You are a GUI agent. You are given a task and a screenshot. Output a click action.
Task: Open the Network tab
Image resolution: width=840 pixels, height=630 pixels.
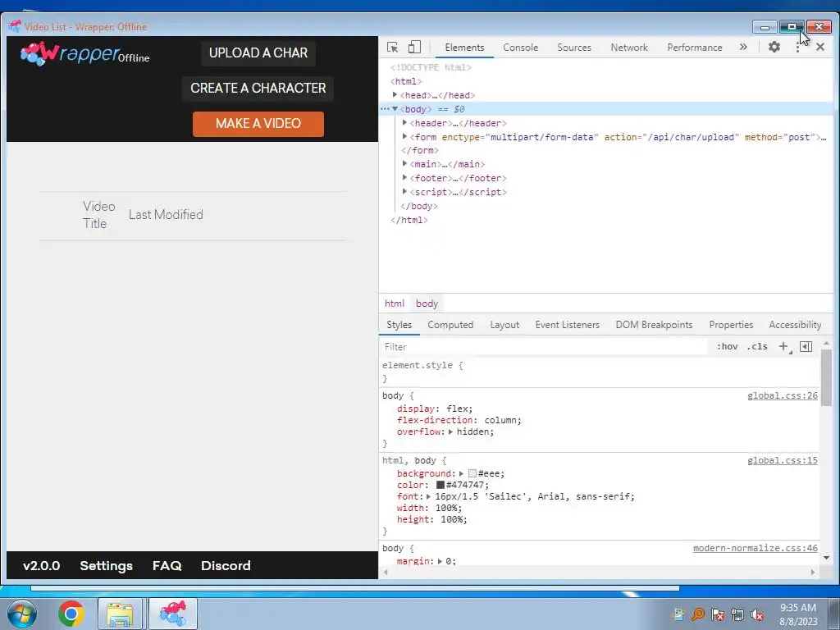tap(629, 47)
